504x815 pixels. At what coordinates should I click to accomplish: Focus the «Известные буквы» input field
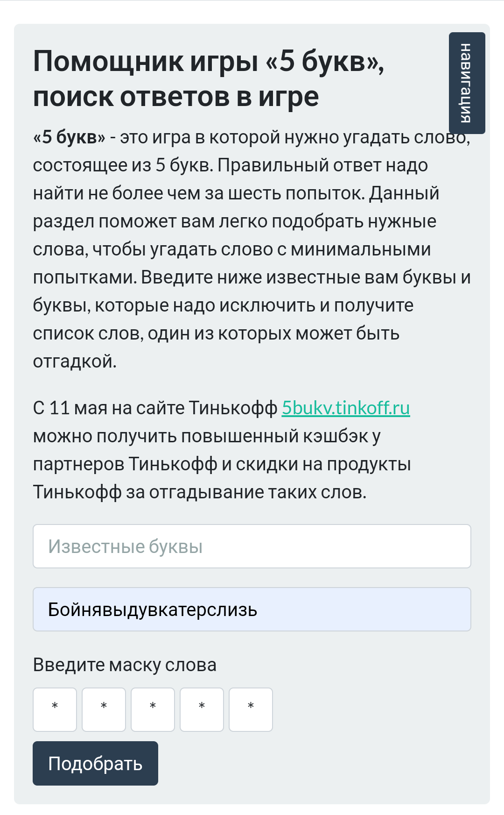pos(252,546)
